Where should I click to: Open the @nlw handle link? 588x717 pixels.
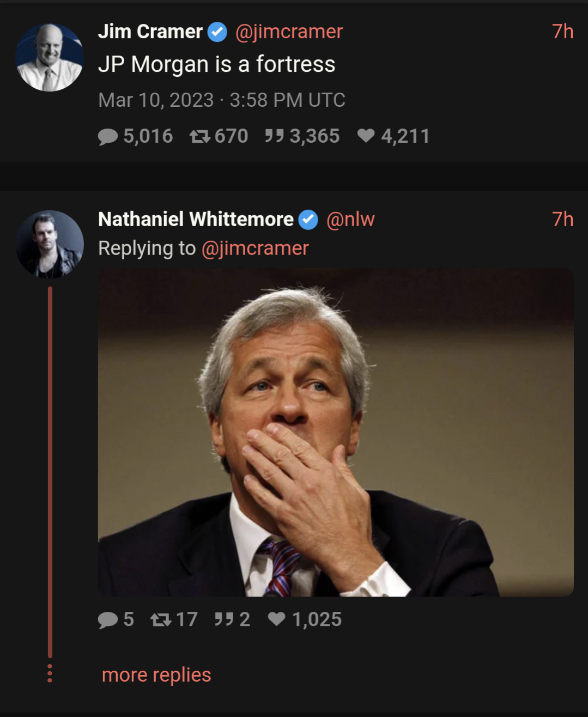click(x=350, y=220)
